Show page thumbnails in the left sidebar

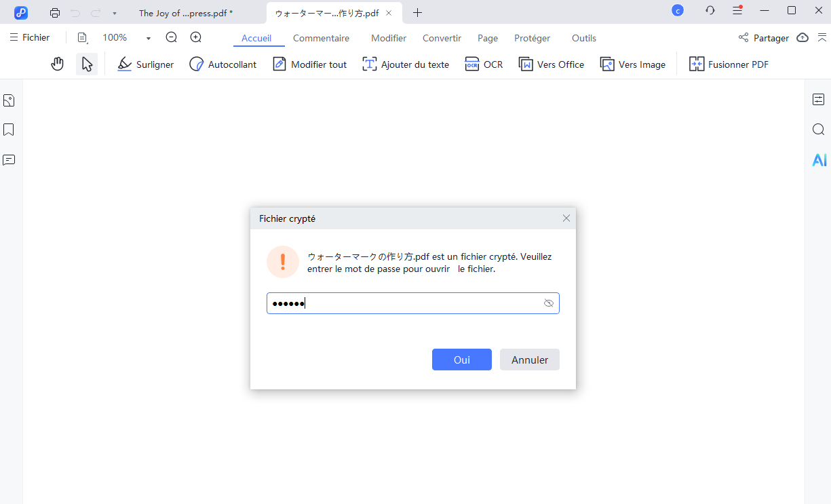[x=8, y=100]
